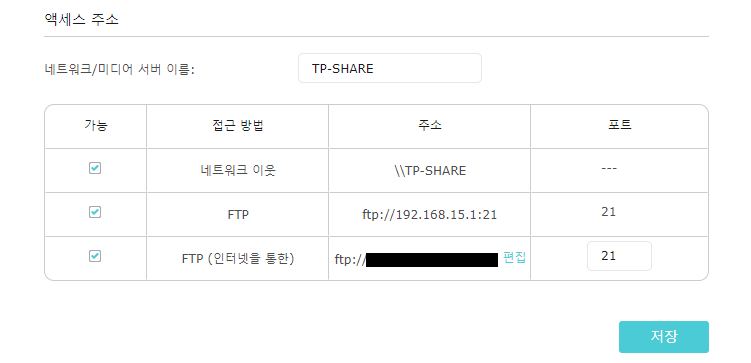Click the FTP access method label
The image size is (751, 363).
(x=238, y=215)
